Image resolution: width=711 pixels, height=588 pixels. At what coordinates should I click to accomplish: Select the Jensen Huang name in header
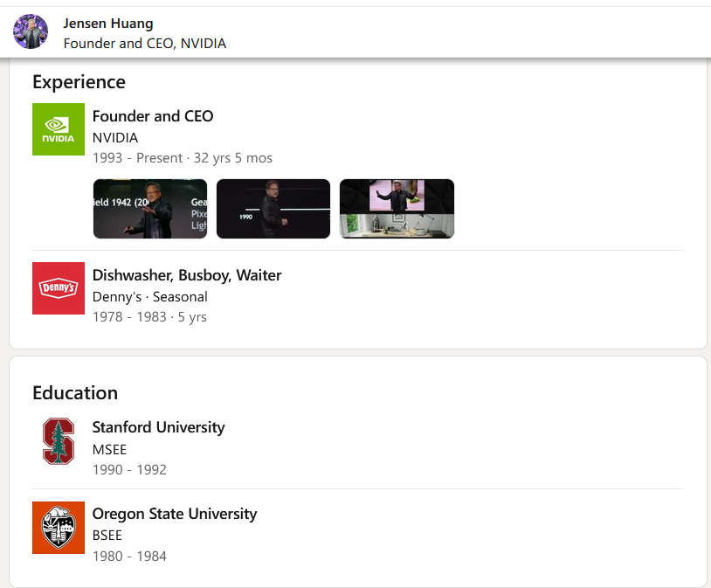[108, 23]
